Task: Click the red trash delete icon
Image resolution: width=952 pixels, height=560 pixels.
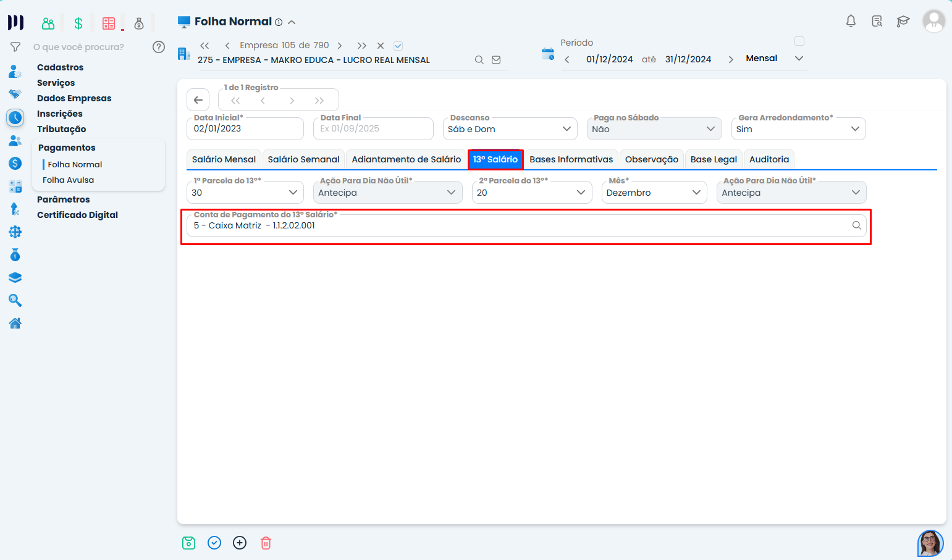Action: coord(266,543)
